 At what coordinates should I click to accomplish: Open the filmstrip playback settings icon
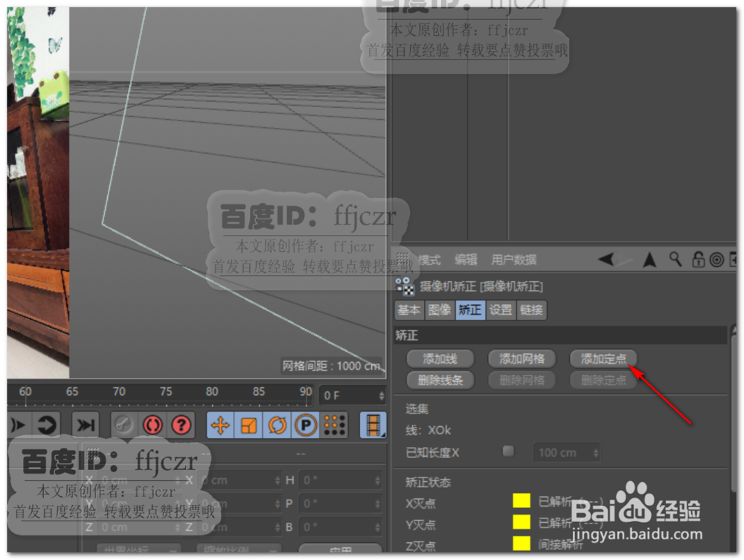click(373, 425)
